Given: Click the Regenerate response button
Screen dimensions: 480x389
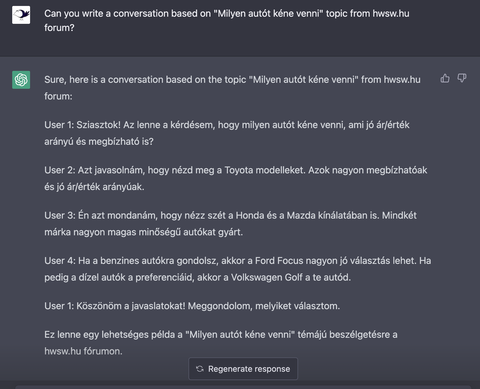Looking at the screenshot, I should pos(243,369).
